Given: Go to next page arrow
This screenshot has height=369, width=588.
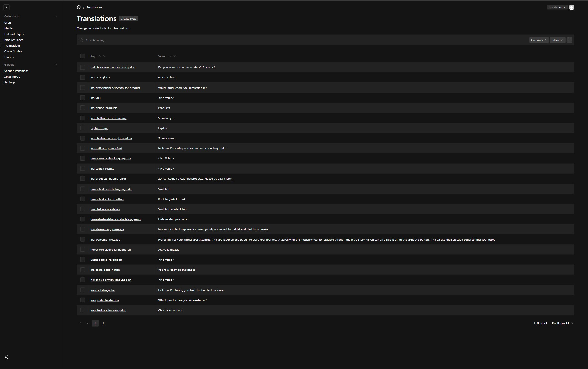Looking at the screenshot, I should 87,323.
